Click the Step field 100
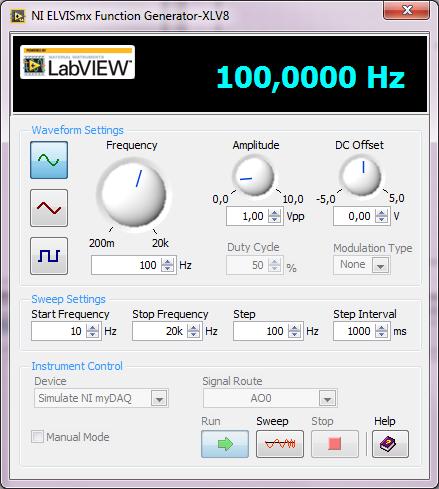 click(261, 331)
